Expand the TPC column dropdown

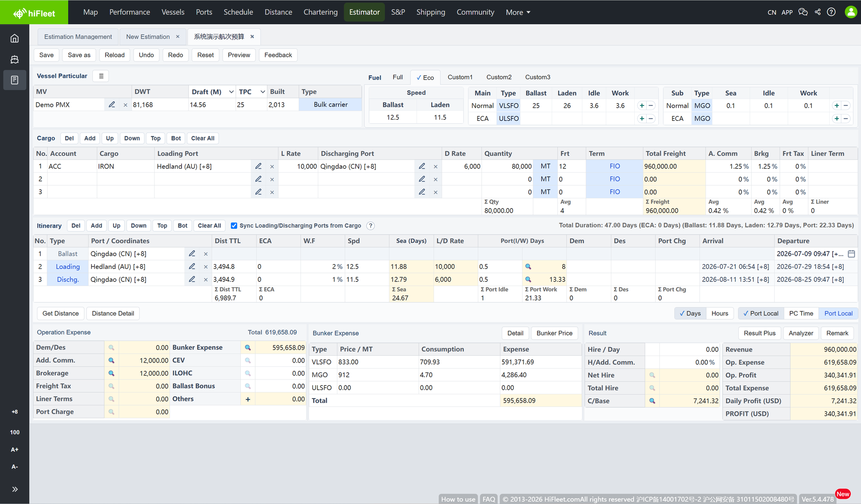click(x=263, y=92)
